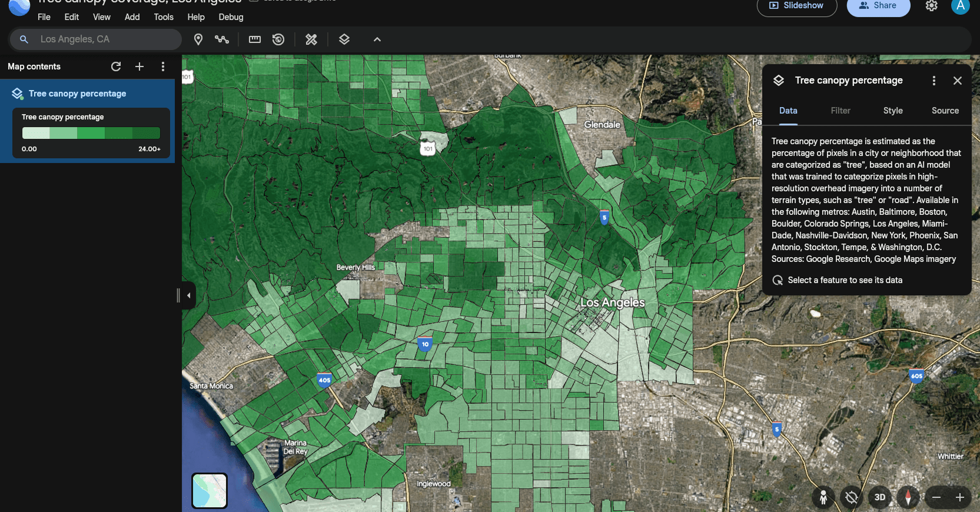The height and width of the screenshot is (512, 980).
Task: Open the Tools menu
Action: [164, 17]
